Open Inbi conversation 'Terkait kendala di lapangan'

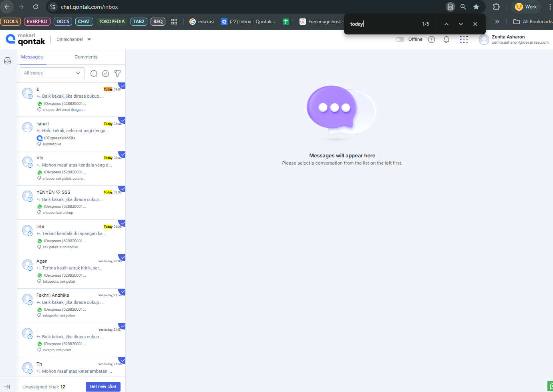[74, 233]
